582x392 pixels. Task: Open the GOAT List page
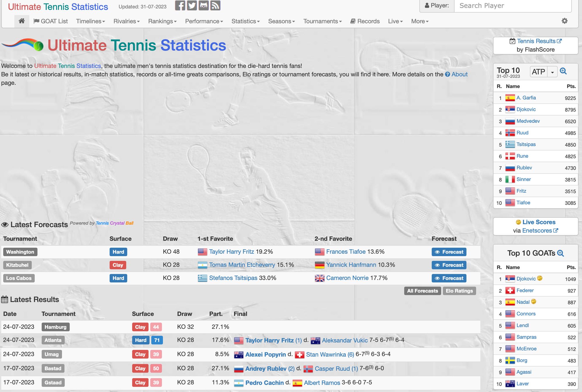[x=51, y=21]
